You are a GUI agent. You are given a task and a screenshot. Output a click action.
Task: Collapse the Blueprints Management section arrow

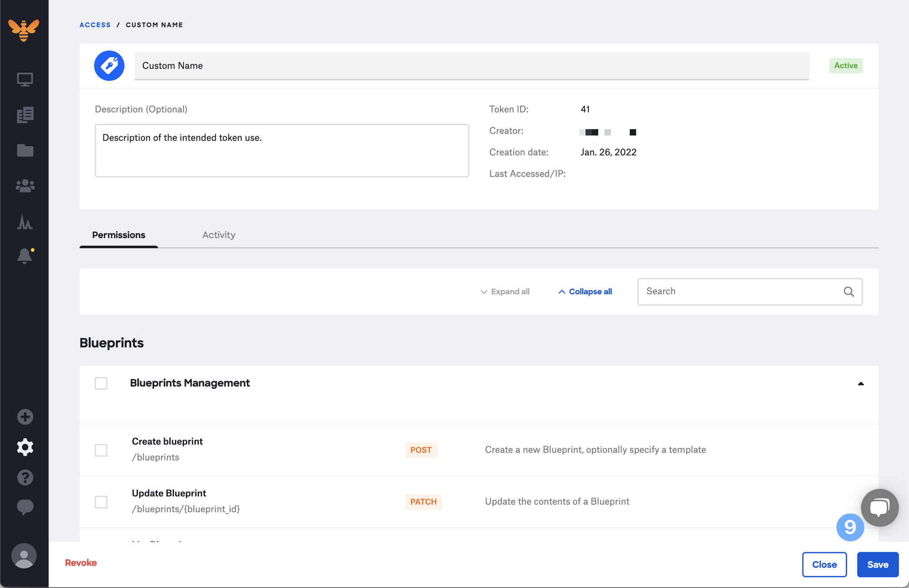860,384
